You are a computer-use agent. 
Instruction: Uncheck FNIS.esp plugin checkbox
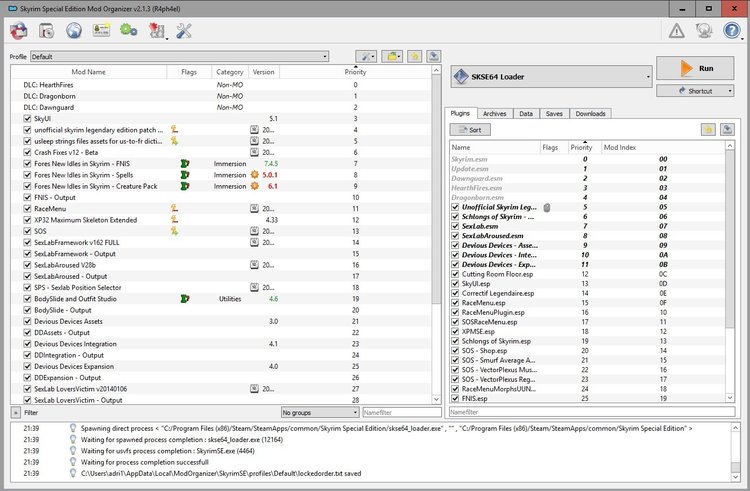pos(455,398)
